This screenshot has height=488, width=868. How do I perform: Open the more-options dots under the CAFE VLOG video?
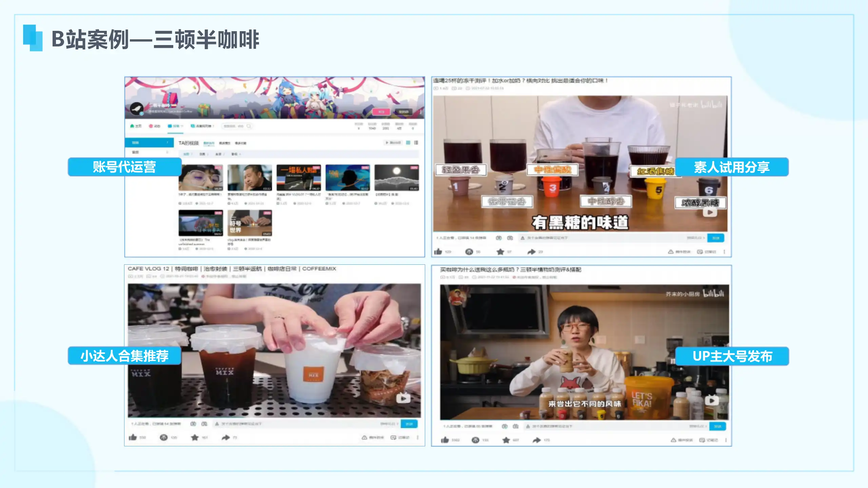click(x=418, y=437)
